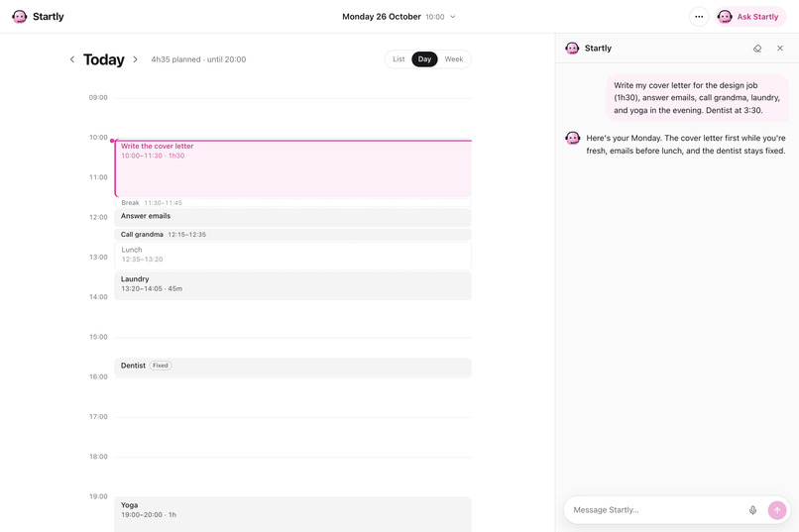Click the Fixed badge on Dentist
This screenshot has width=799, height=532.
161,366
